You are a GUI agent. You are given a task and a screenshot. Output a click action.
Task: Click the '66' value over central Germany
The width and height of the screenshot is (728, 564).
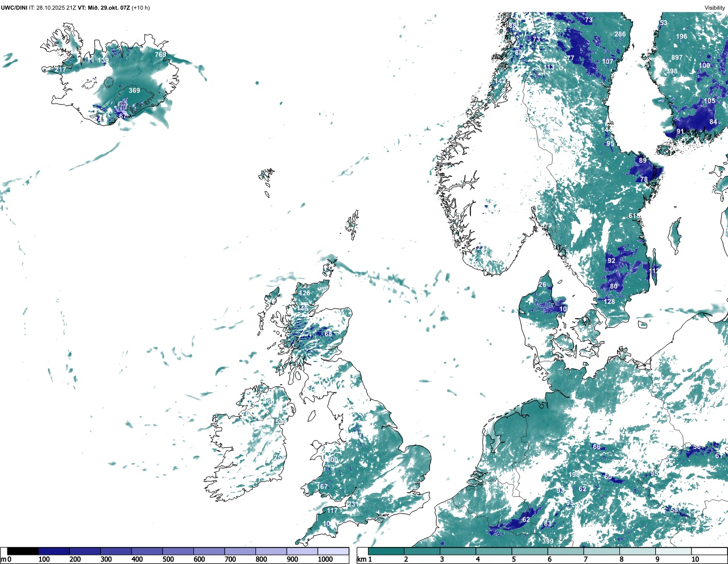[597, 447]
